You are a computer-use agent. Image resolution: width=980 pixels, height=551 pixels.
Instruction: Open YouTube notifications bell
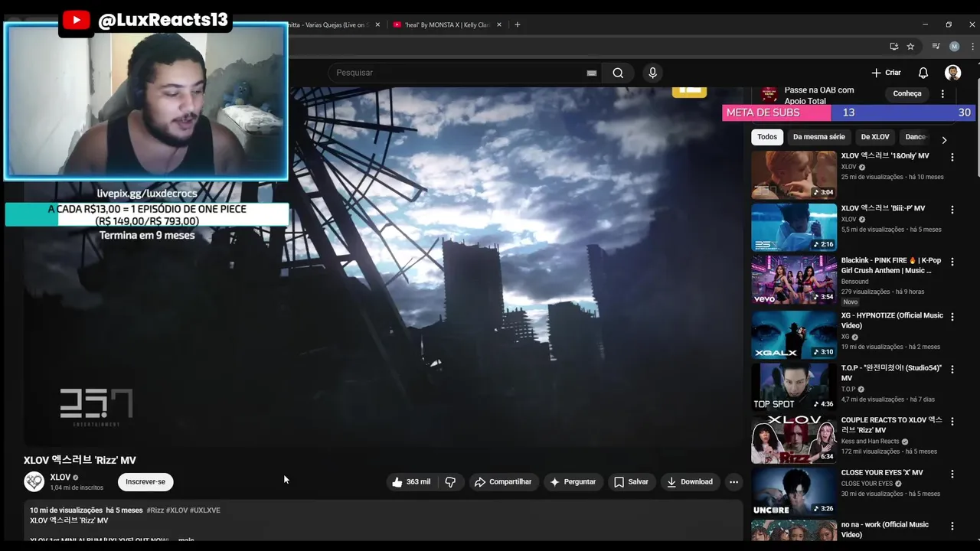(x=923, y=73)
